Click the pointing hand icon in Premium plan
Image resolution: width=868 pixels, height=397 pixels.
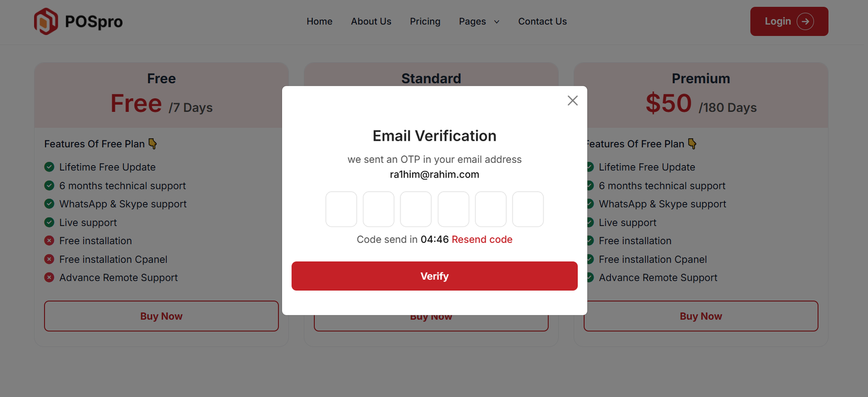coord(692,144)
